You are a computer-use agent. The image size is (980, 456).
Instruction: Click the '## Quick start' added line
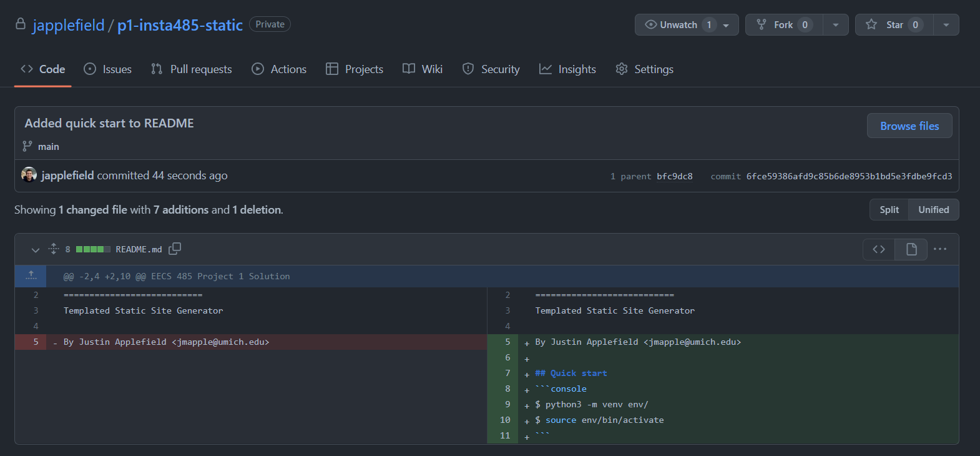coord(571,374)
